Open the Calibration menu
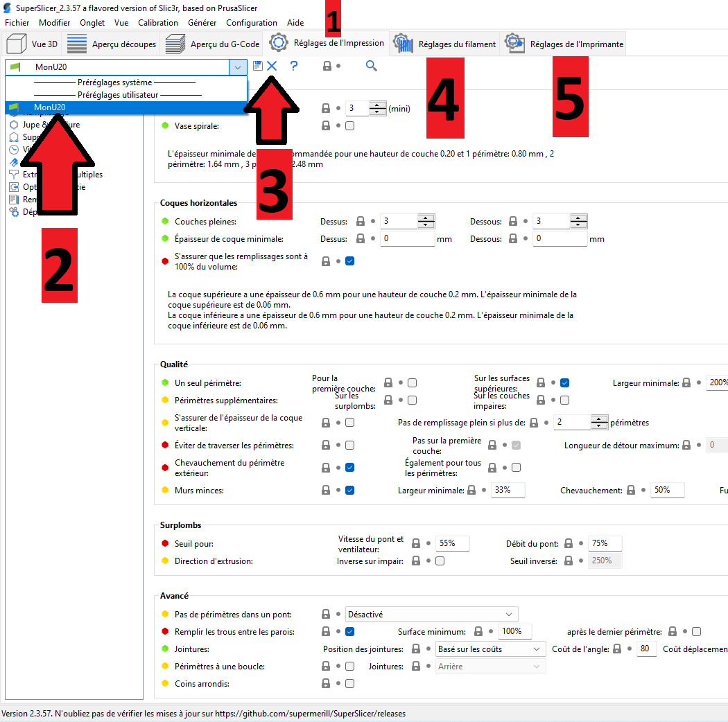This screenshot has width=728, height=722. pyautogui.click(x=158, y=23)
